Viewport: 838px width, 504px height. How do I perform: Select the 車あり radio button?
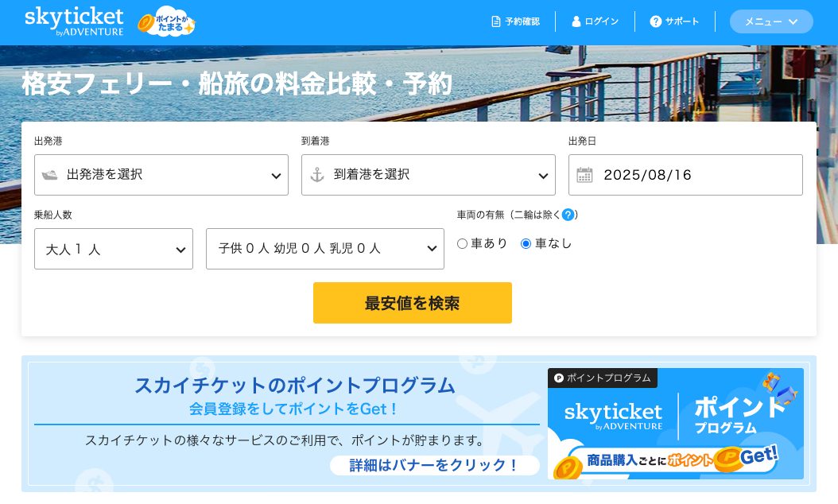point(462,244)
